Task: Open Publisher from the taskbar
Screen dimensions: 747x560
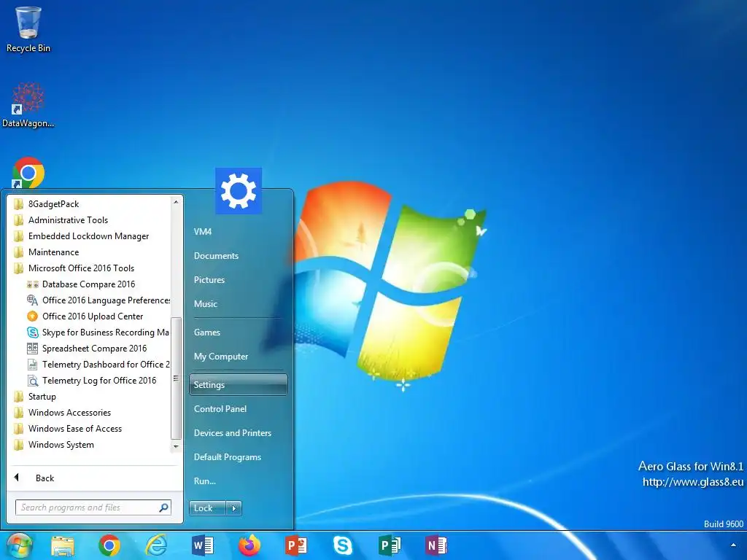Action: (x=390, y=545)
